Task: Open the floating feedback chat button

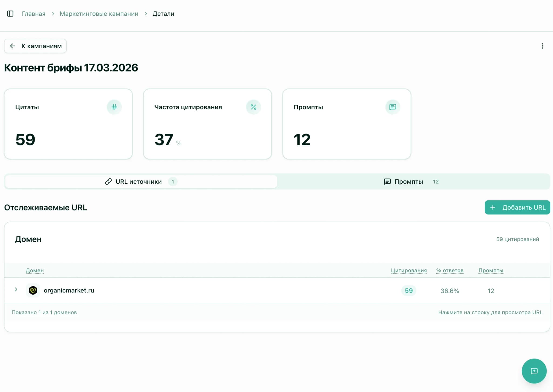Action: (534, 371)
